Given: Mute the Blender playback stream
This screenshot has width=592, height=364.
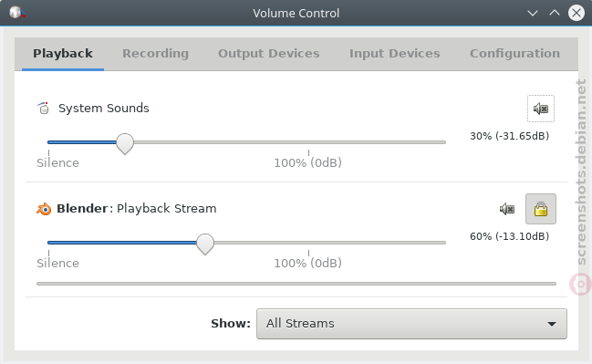Looking at the screenshot, I should point(507,209).
